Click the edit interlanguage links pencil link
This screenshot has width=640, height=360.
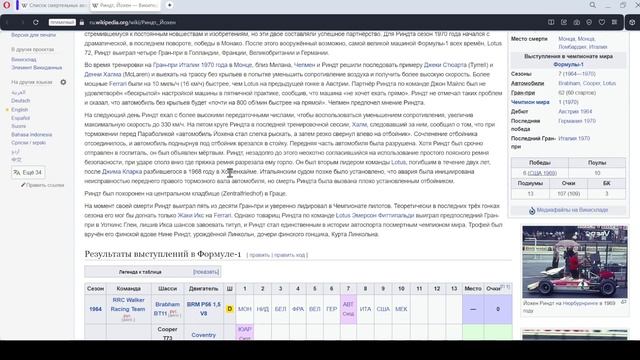pos(42,185)
